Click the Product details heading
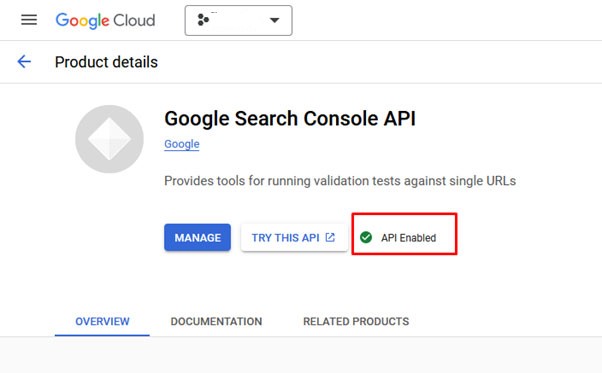Screen dimensions: 602x373 106,62
